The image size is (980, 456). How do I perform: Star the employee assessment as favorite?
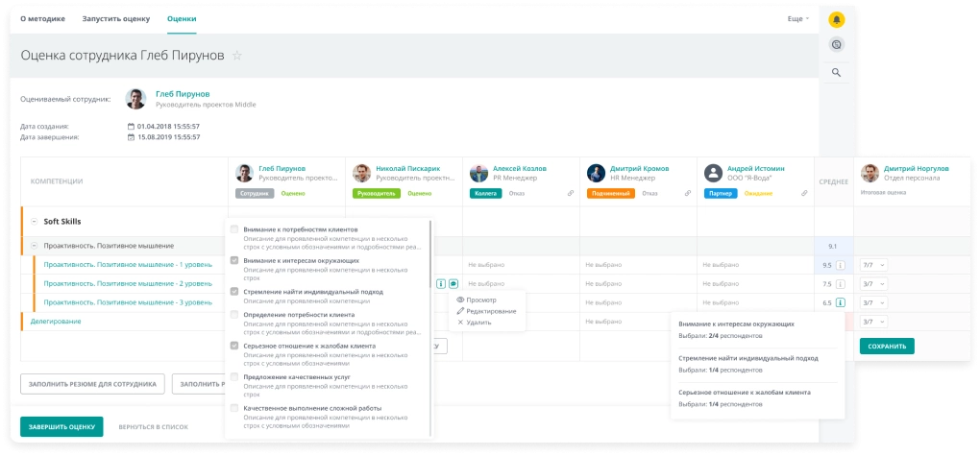click(x=237, y=56)
